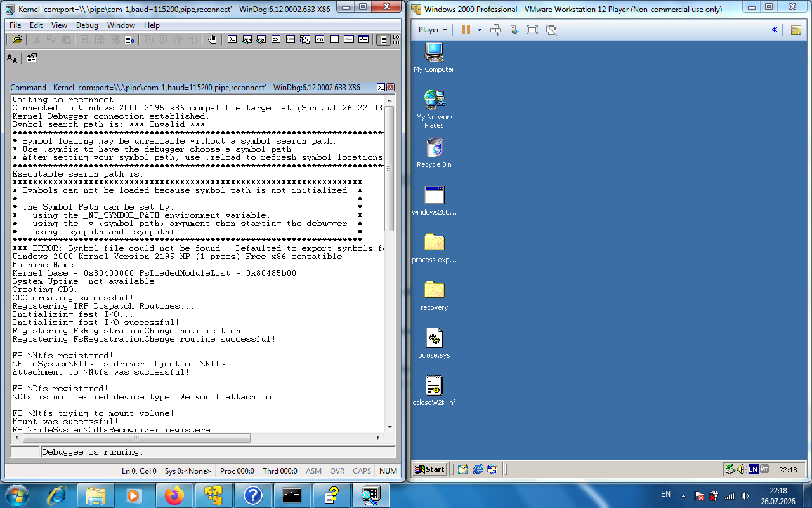Open the Processes and Threads icon
812x508 pixels.
click(349, 39)
